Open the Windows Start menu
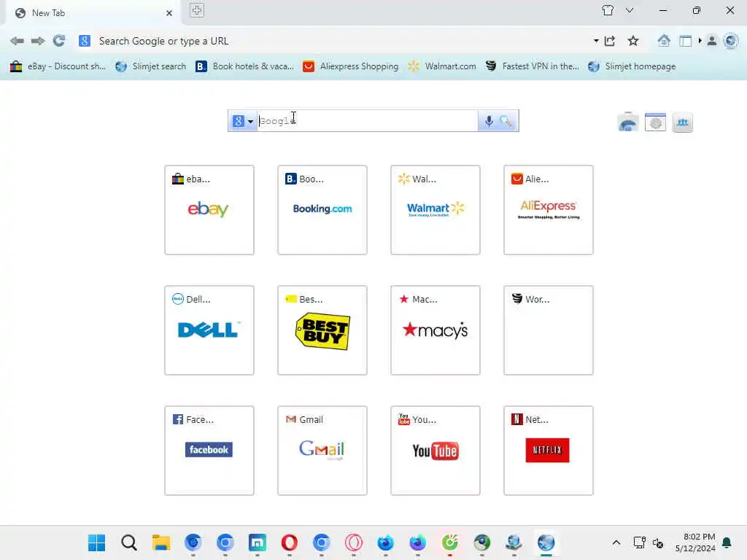 (x=97, y=542)
